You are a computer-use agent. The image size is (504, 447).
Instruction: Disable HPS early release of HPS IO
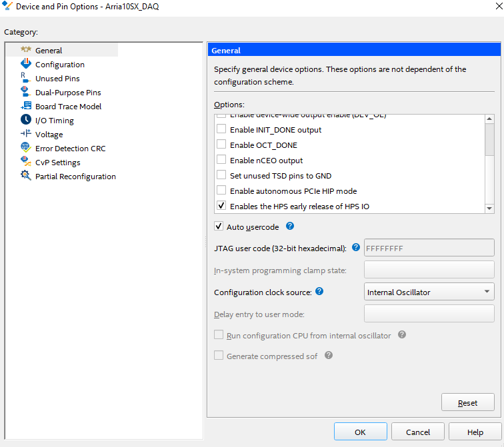pyautogui.click(x=221, y=207)
